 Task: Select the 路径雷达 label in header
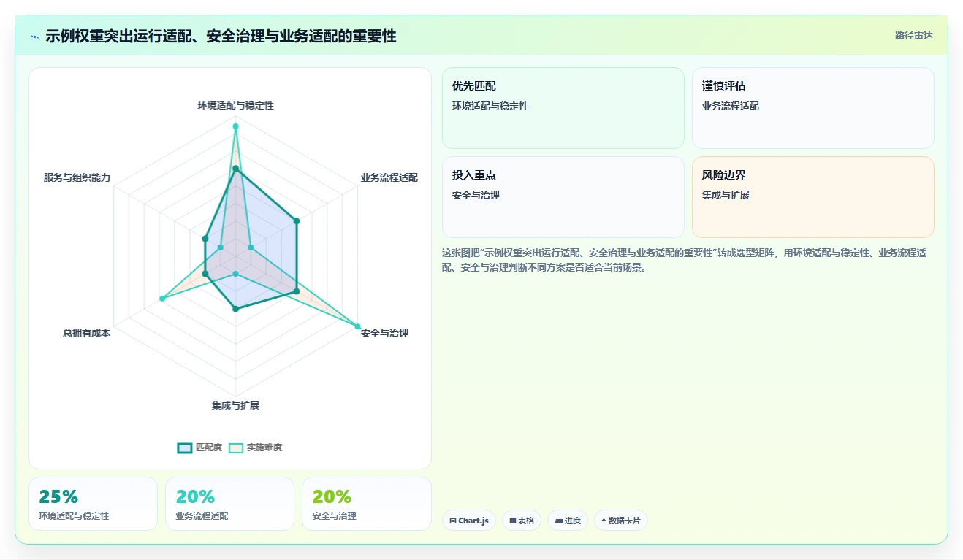click(914, 35)
